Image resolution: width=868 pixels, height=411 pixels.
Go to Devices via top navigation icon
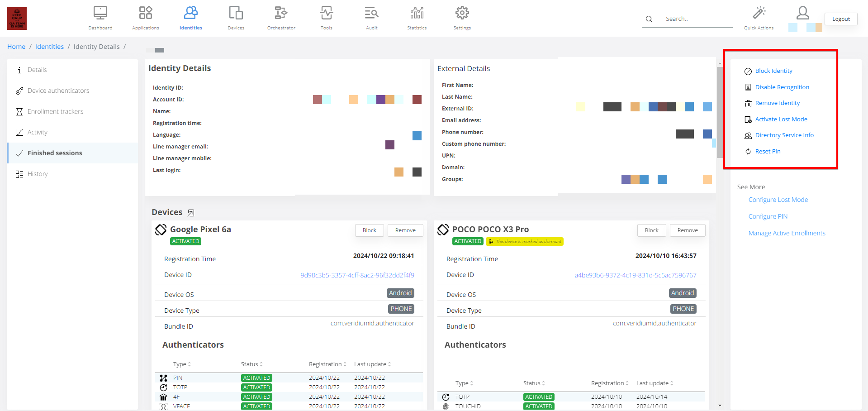pos(236,13)
